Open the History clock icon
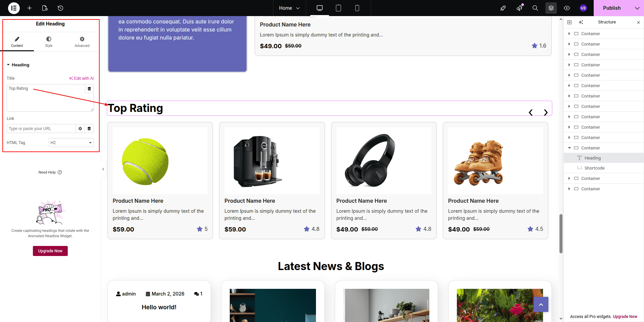Viewport: 644px width, 322px height. (60, 8)
